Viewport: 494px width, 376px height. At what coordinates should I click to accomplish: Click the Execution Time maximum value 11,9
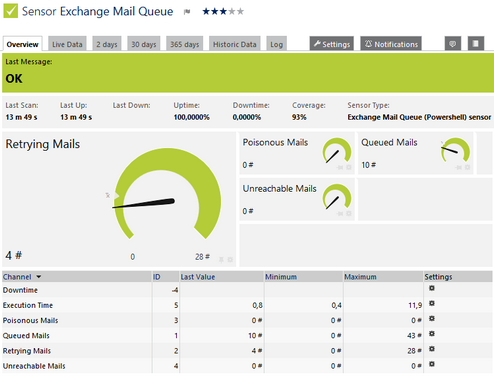coord(415,305)
